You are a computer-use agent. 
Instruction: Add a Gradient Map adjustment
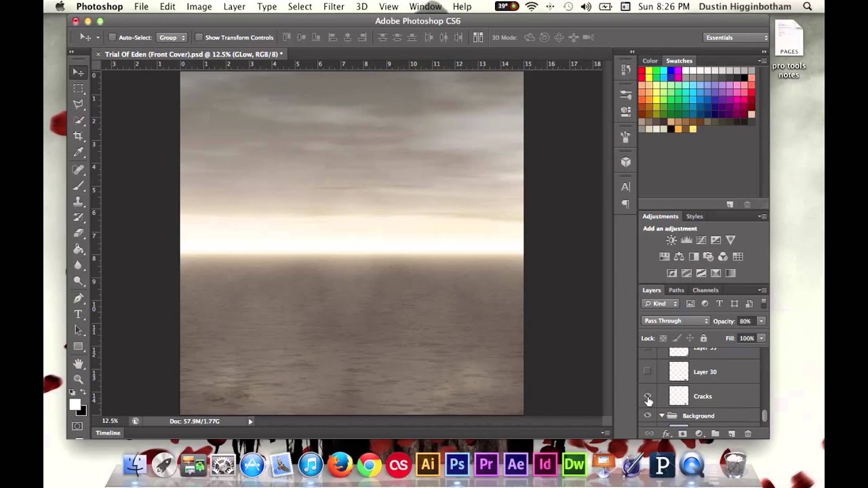pos(730,273)
